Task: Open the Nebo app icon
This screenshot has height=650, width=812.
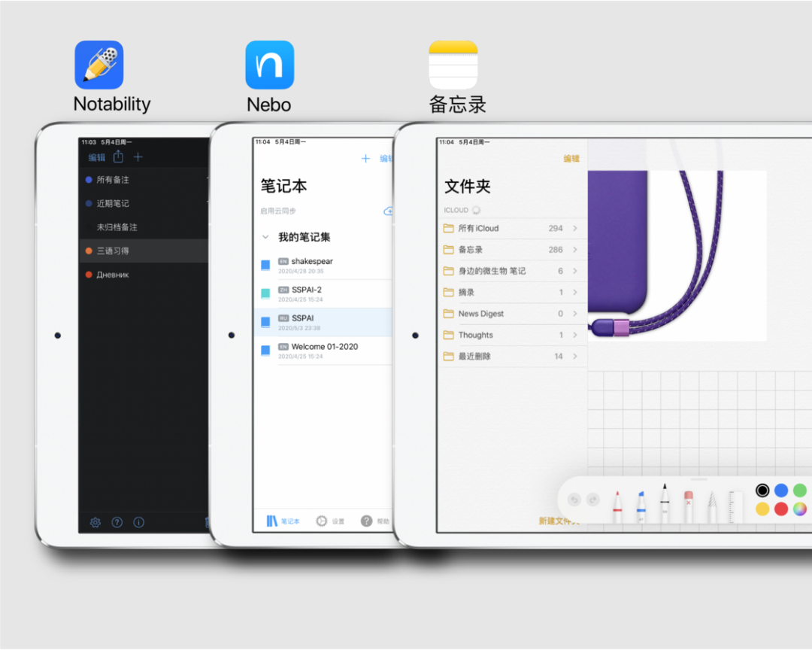Action: [269, 65]
